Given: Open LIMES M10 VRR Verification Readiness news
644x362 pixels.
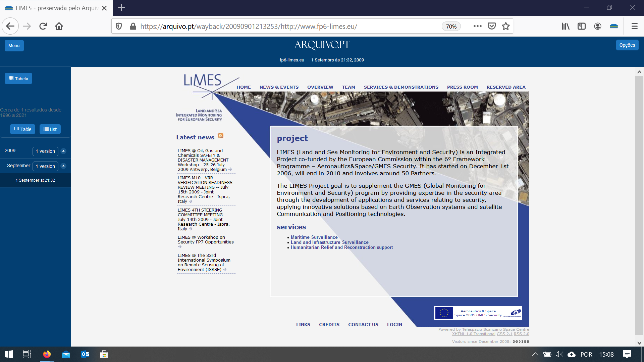Looking at the screenshot, I should [x=205, y=189].
